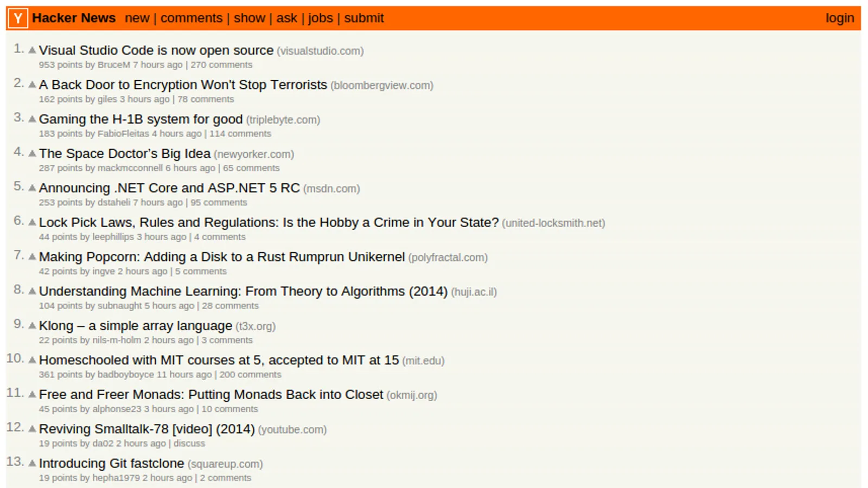868x488 pixels.
Task: Open 78 comments on Back Door story
Action: [206, 99]
